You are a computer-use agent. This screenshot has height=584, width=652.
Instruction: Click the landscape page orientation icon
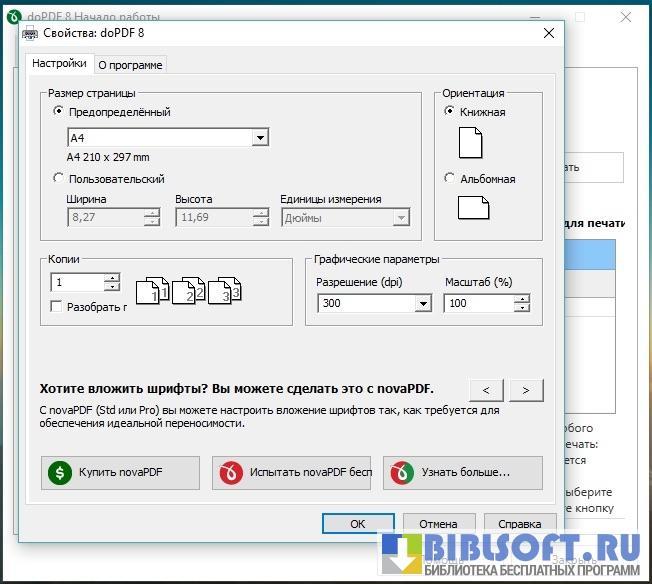tap(474, 207)
